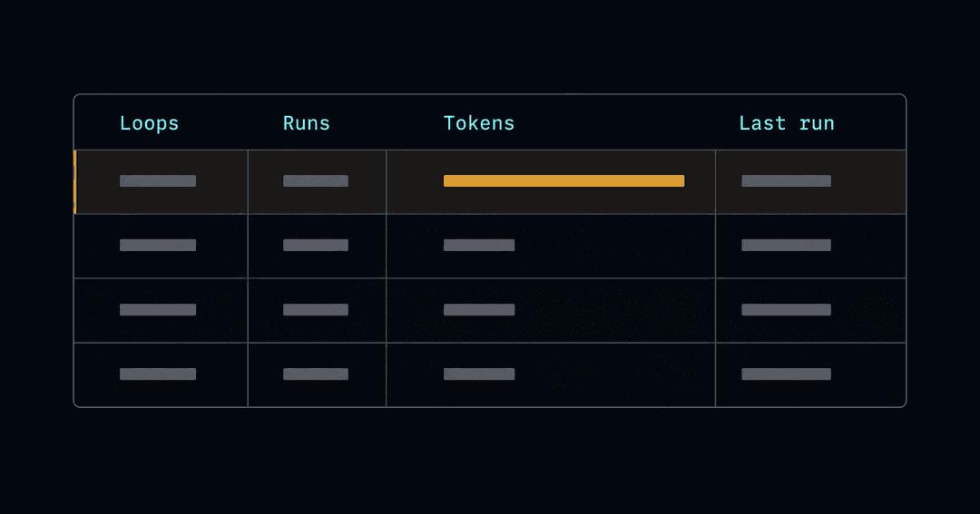Click the orange accent on highlighted row's left edge
980x514 pixels.
click(x=75, y=181)
